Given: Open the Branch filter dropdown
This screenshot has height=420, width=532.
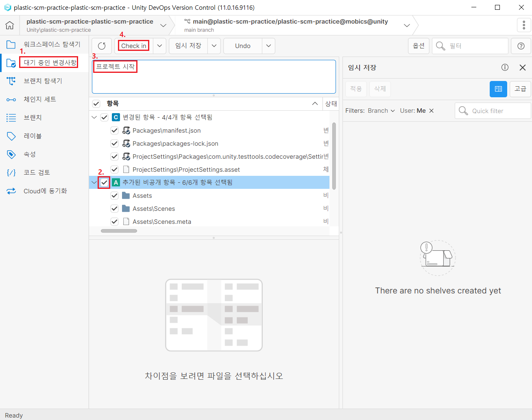Looking at the screenshot, I should point(381,111).
